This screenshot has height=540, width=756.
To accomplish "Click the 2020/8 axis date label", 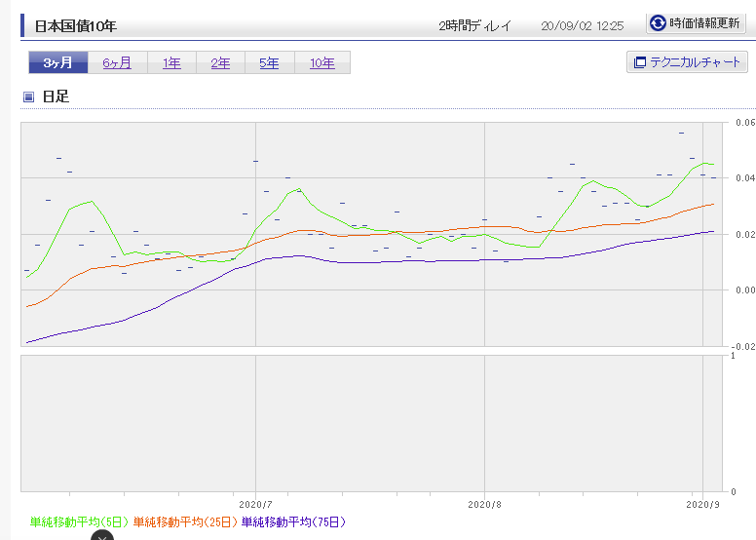I will click(x=484, y=505).
